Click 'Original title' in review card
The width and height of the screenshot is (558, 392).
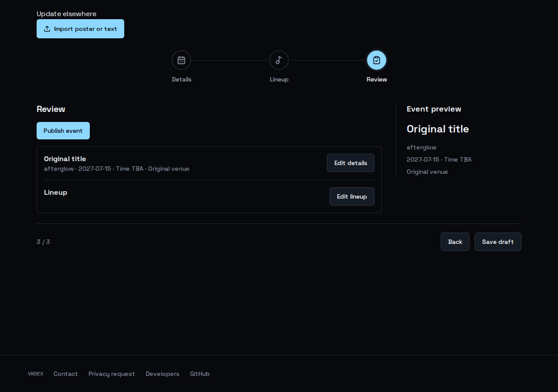[x=65, y=159]
